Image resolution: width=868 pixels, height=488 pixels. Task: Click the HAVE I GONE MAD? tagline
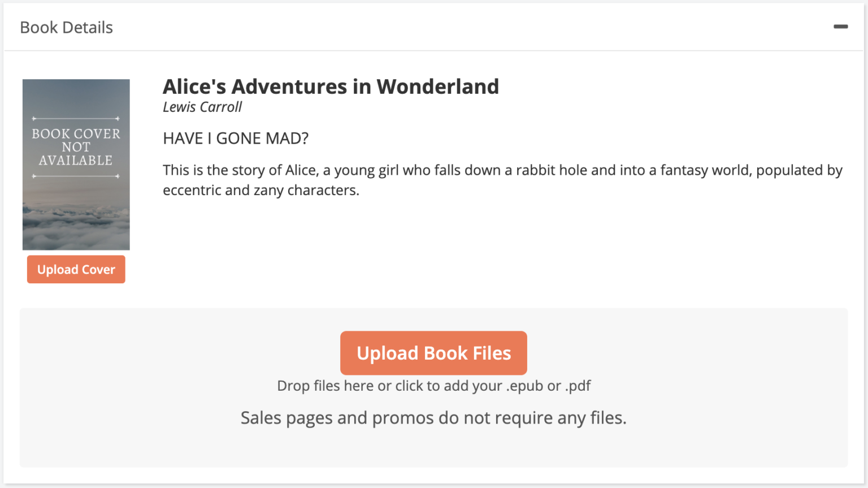(x=236, y=137)
